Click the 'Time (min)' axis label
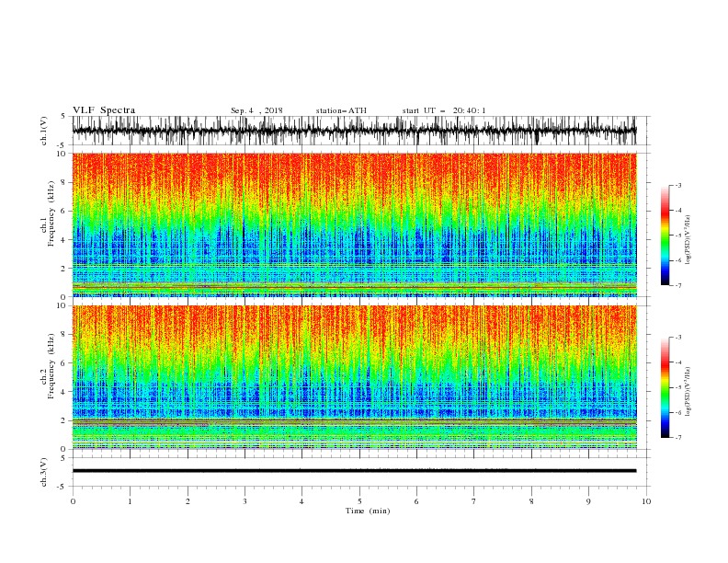This screenshot has width=728, height=563. pyautogui.click(x=368, y=511)
